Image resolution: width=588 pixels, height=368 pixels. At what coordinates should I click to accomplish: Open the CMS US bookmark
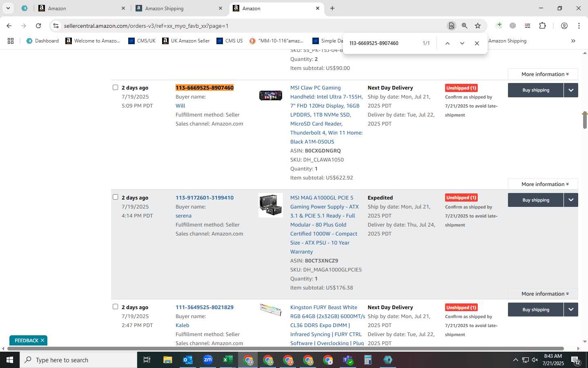click(229, 41)
